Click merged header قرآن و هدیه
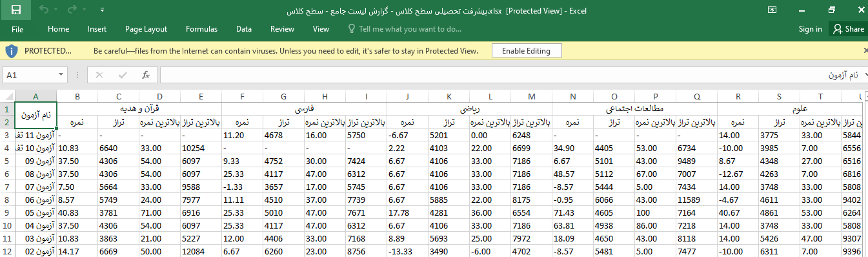This screenshot has width=868, height=257. (139, 108)
